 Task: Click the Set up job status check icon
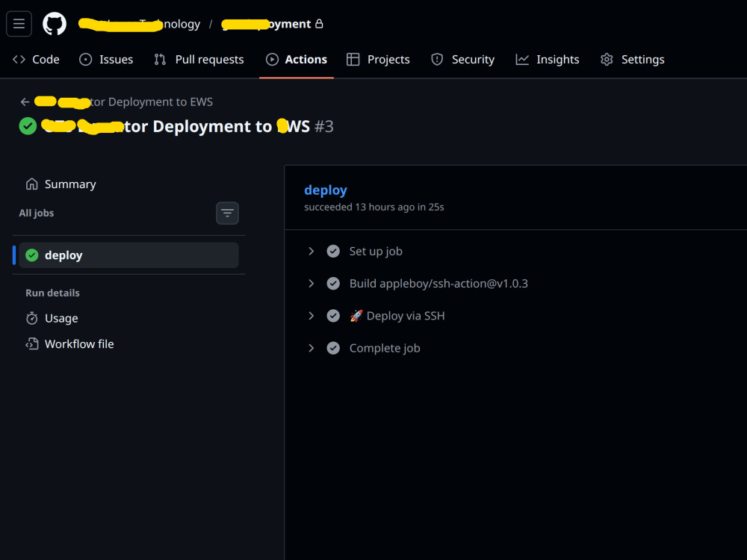coord(333,251)
